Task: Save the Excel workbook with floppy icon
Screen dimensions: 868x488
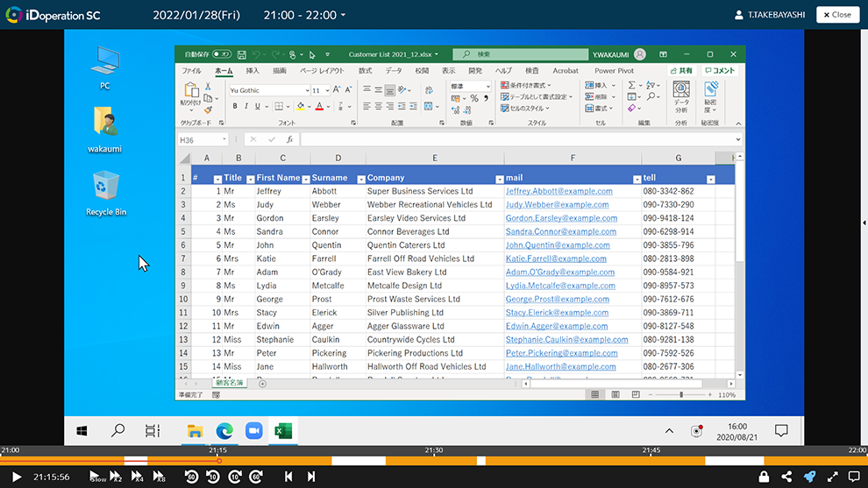Action: click(x=242, y=54)
